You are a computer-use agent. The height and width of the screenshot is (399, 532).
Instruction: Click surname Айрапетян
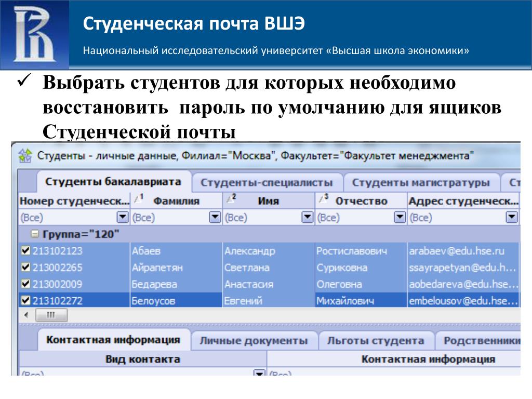pyautogui.click(x=157, y=268)
